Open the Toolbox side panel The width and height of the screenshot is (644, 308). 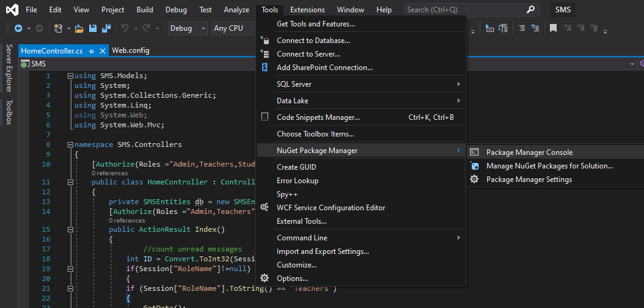(9, 112)
